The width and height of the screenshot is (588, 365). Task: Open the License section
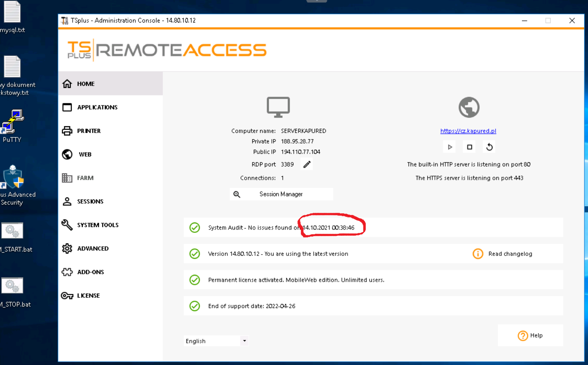[88, 296]
